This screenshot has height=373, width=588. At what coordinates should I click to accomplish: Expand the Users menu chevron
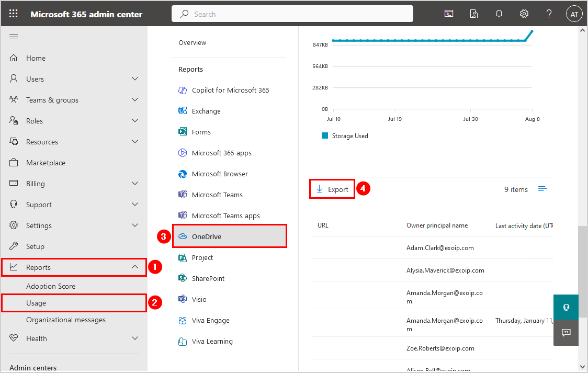(x=135, y=79)
